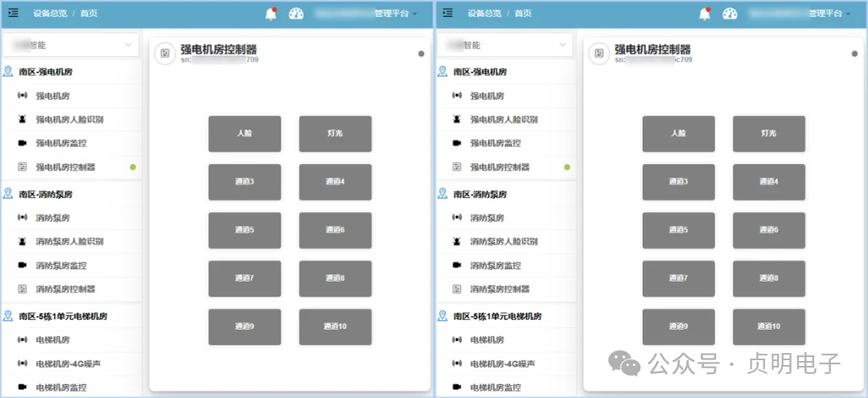Select 强电机房 sensor row in right screenshot

pos(506,96)
